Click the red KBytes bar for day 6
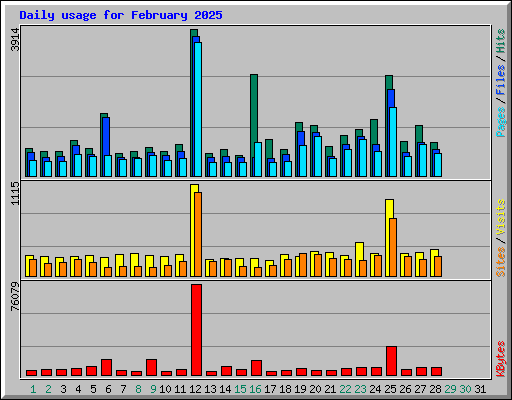This screenshot has height=400, width=512. coord(106,368)
